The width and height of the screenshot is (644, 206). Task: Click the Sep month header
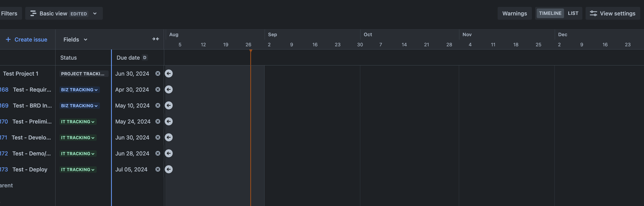click(272, 34)
